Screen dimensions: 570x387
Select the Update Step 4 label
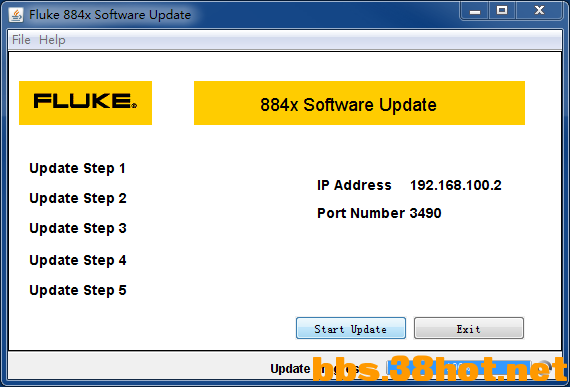pos(78,261)
